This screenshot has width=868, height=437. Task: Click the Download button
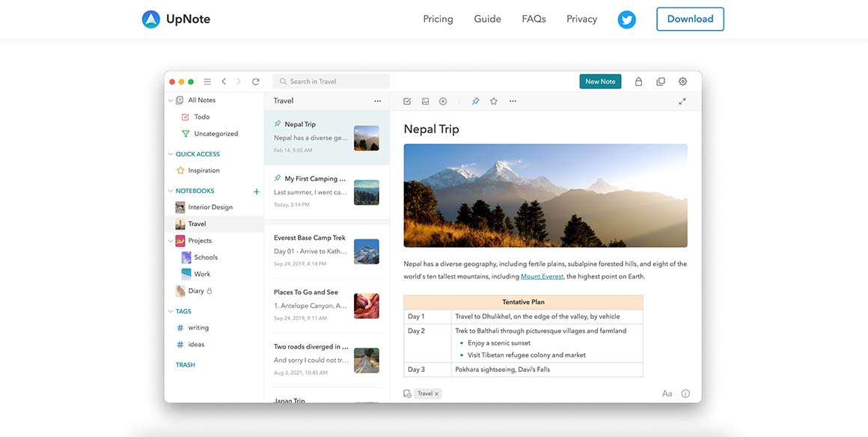[x=690, y=19]
